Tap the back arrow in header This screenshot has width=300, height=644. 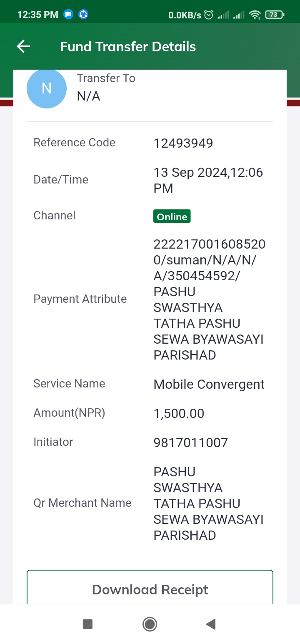point(23,46)
